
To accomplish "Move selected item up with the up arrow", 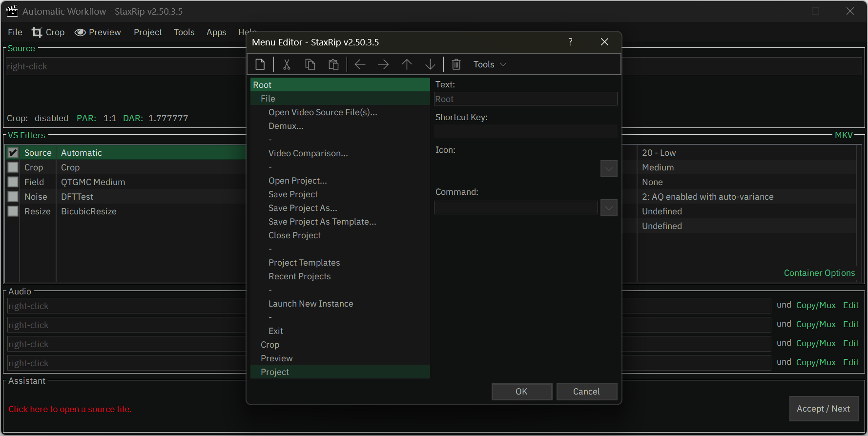I will tap(407, 64).
